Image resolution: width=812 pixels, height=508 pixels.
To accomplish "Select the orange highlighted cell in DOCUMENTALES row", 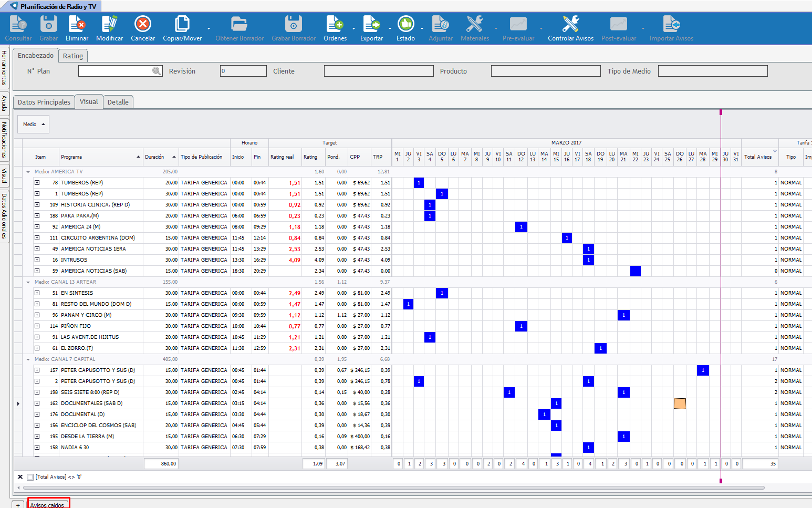I will (x=680, y=403).
